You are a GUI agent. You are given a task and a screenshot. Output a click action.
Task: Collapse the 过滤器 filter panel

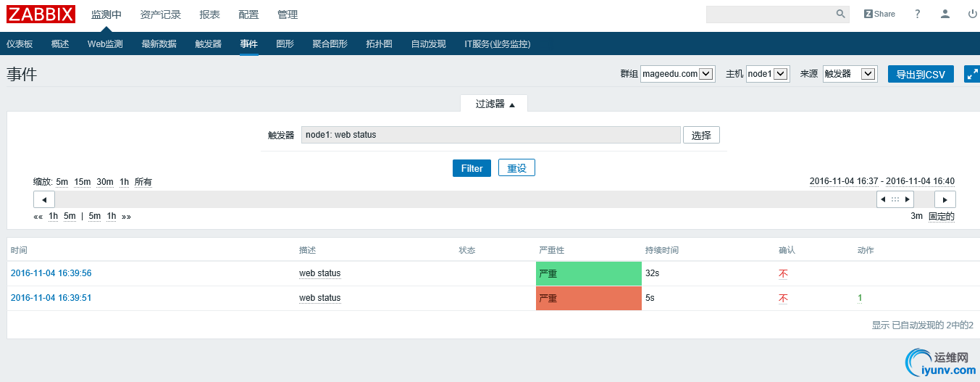pyautogui.click(x=495, y=104)
